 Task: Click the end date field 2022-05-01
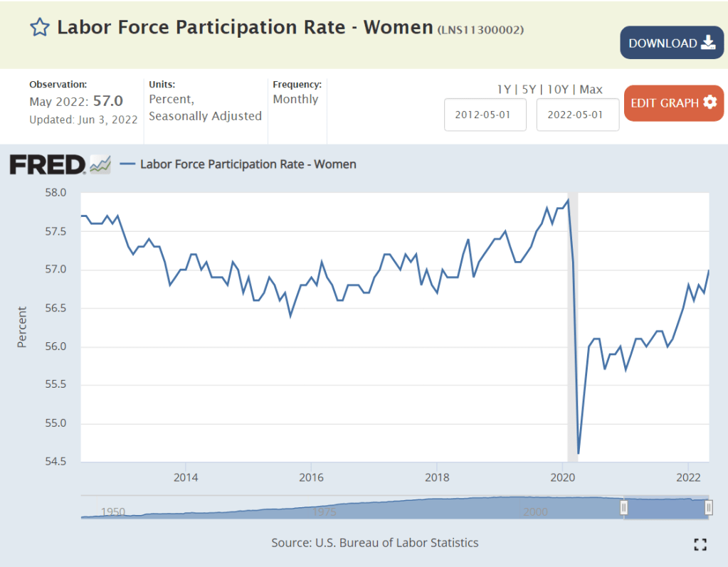tap(577, 115)
